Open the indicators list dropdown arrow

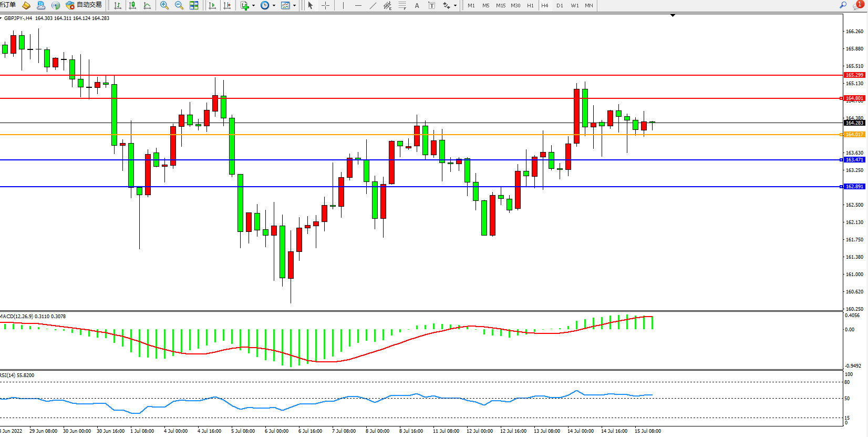coord(254,6)
